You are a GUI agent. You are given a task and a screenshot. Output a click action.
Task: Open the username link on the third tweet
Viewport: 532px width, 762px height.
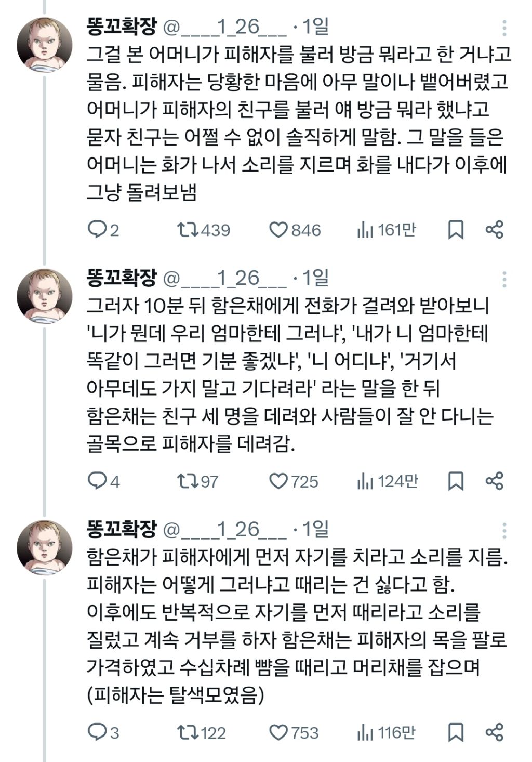[121, 530]
